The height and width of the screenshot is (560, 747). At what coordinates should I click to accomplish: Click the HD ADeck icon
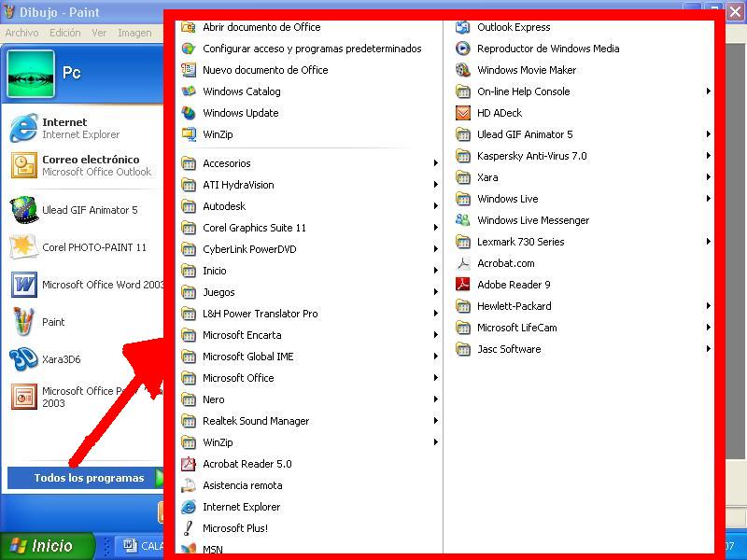pos(463,113)
